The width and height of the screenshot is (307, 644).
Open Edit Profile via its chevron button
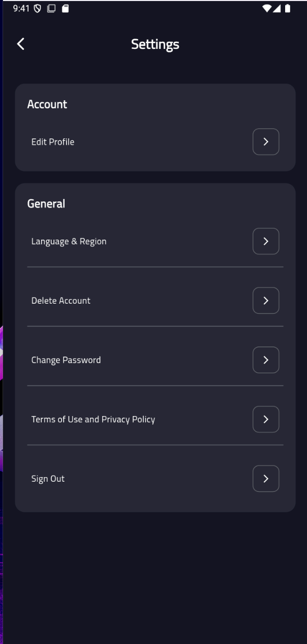(x=266, y=142)
